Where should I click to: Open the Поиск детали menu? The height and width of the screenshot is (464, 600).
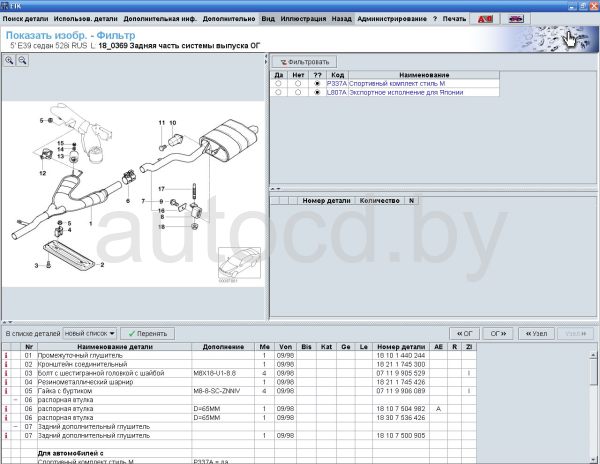26,19
